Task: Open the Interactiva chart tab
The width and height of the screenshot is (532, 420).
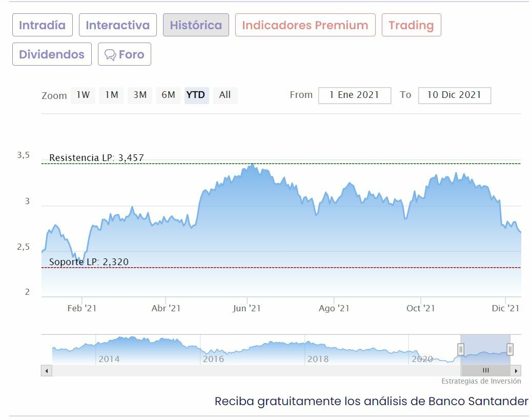Action: 118,25
